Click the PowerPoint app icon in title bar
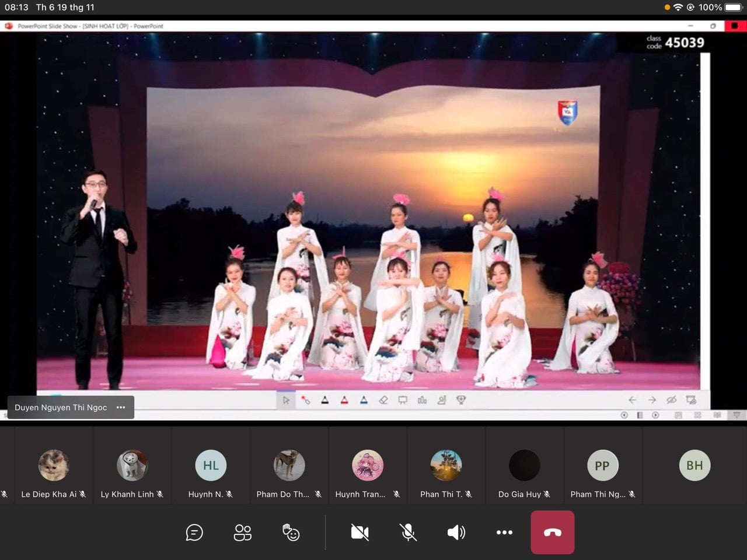747x560 pixels. pos(9,26)
